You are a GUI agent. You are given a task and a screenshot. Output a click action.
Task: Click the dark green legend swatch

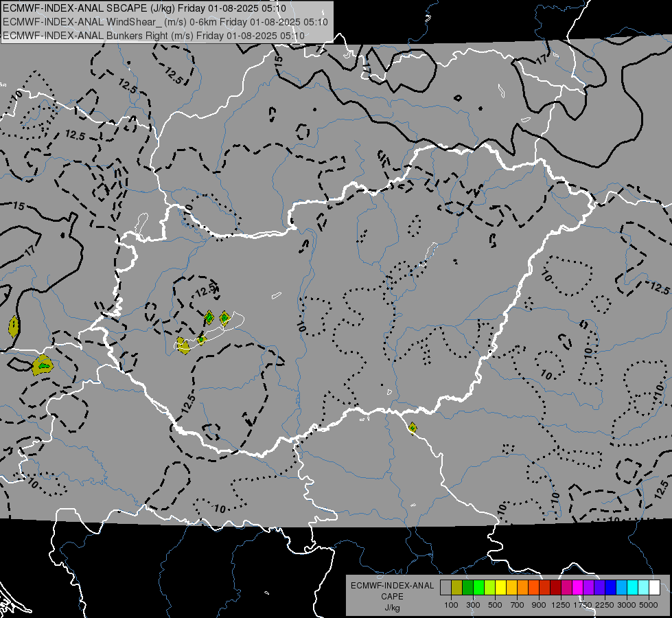467,588
